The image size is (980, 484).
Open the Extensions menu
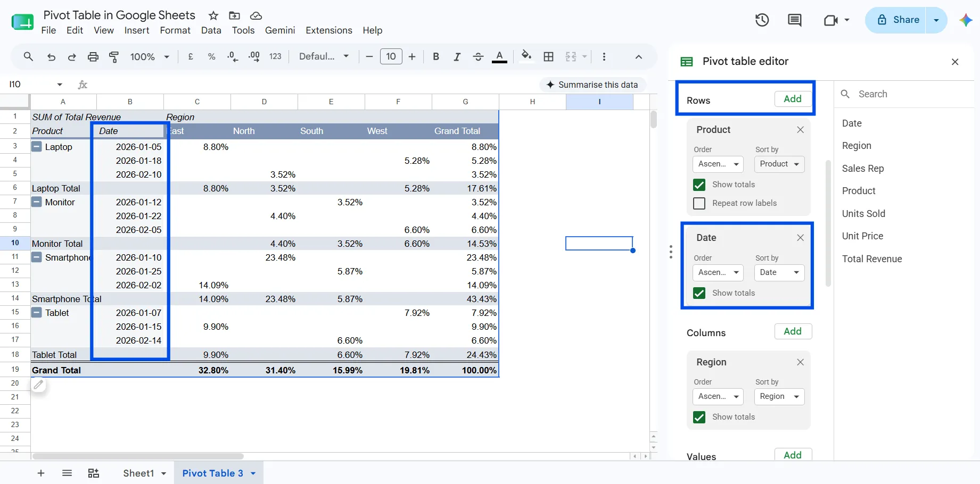329,30
